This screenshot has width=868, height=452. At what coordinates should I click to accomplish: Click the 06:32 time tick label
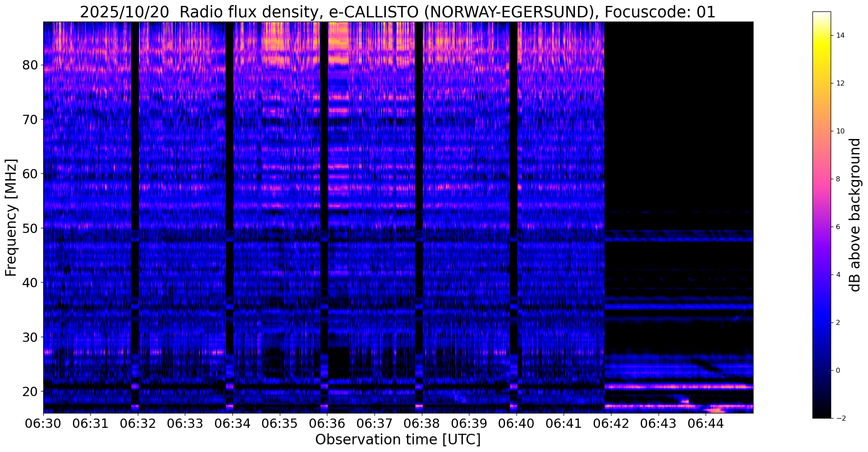(138, 423)
